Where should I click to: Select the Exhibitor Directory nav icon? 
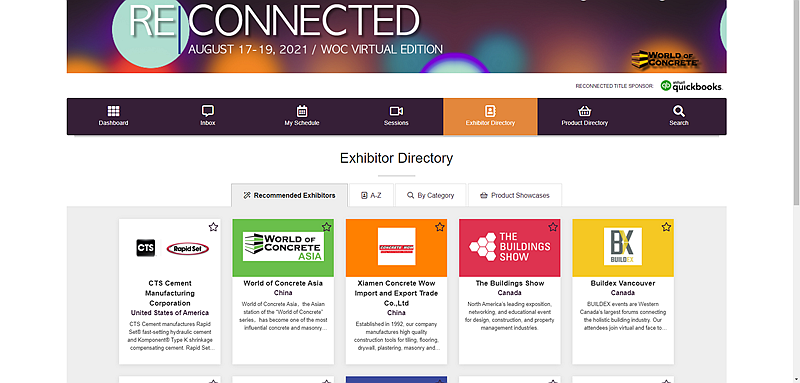(x=490, y=111)
